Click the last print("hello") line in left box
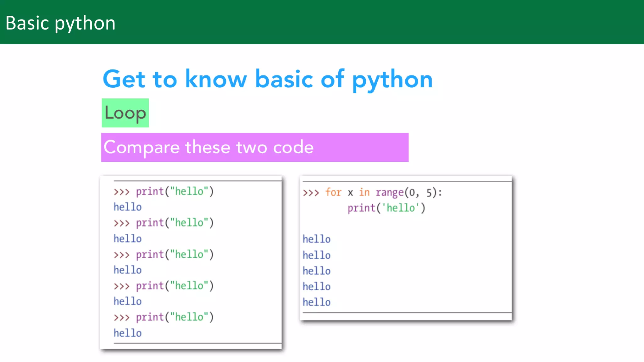644x362 pixels. click(x=164, y=317)
